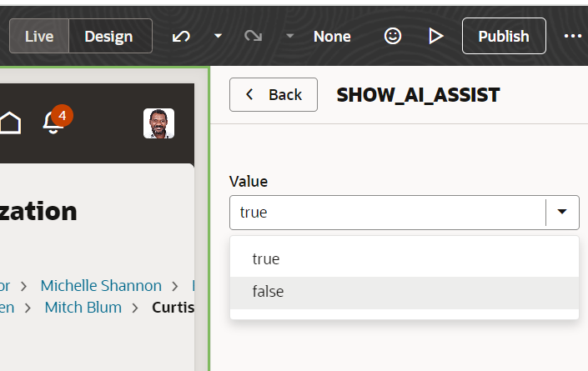Open the Mitch Blum breadcrumb link

[83, 308]
